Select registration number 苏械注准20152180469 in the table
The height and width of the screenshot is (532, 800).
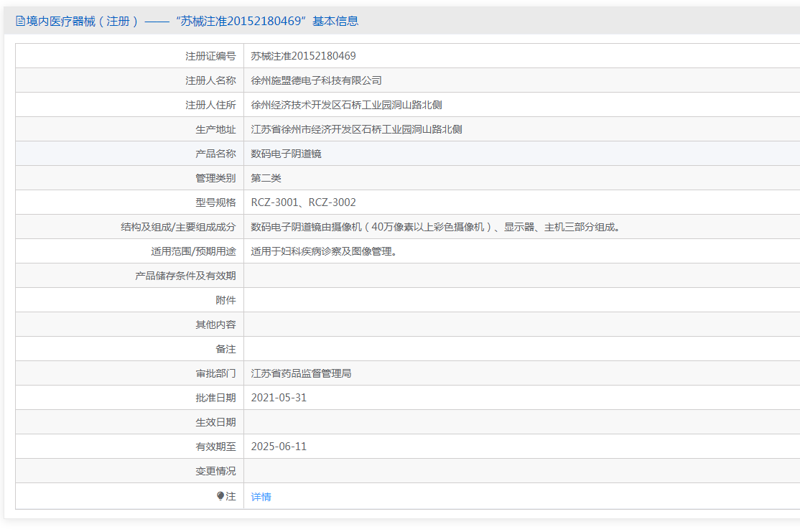[x=303, y=56]
